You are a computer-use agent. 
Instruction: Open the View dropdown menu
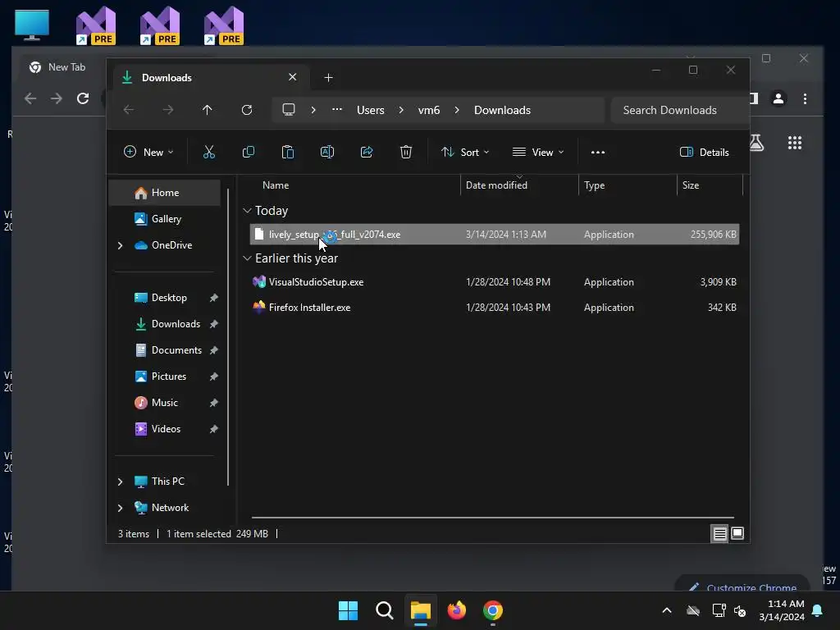pos(538,152)
